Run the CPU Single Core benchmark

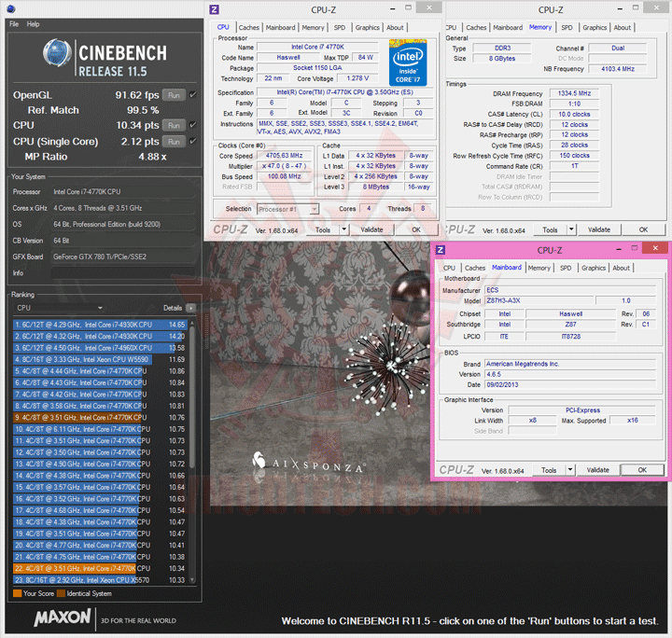pyautogui.click(x=174, y=141)
